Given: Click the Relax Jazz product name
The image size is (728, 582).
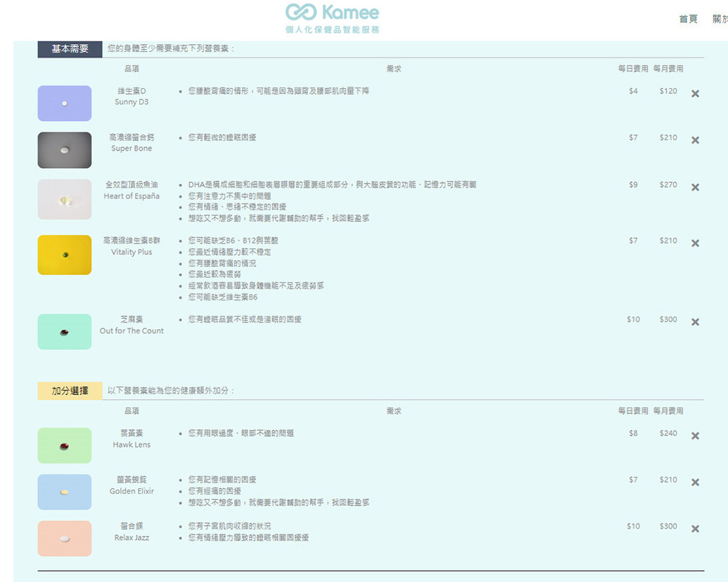Looking at the screenshot, I should [x=132, y=537].
